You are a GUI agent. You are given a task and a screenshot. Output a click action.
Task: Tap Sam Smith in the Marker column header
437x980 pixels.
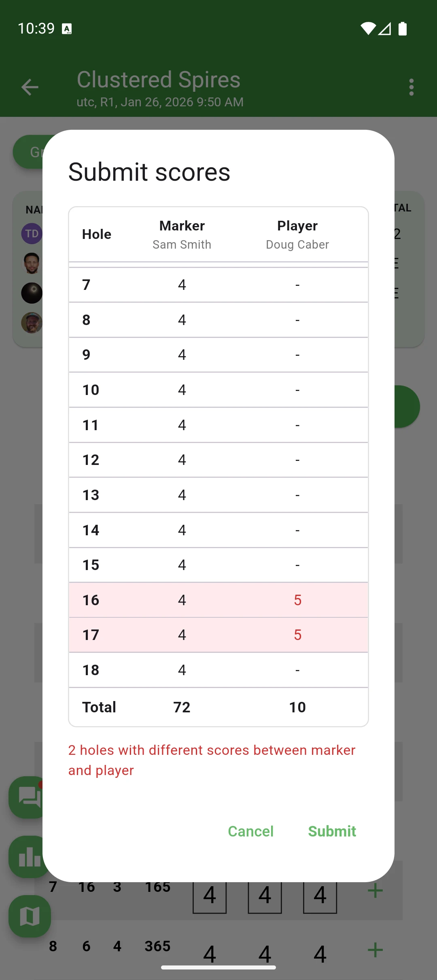(182, 244)
